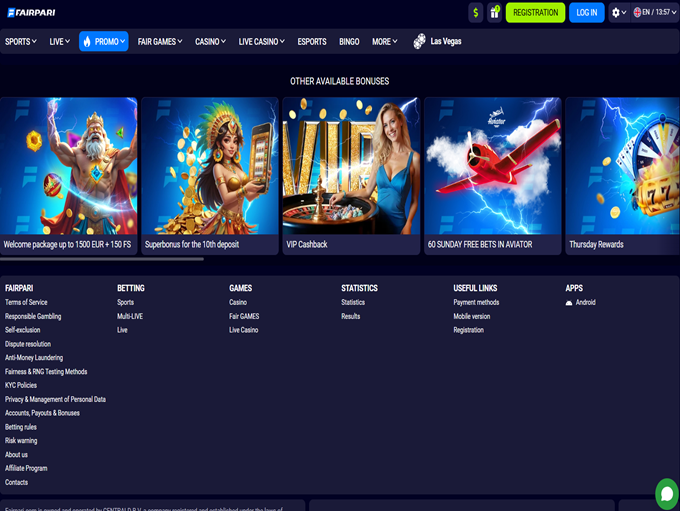The width and height of the screenshot is (680, 511).
Task: Open the Payment methods footer link
Action: pyautogui.click(x=476, y=302)
